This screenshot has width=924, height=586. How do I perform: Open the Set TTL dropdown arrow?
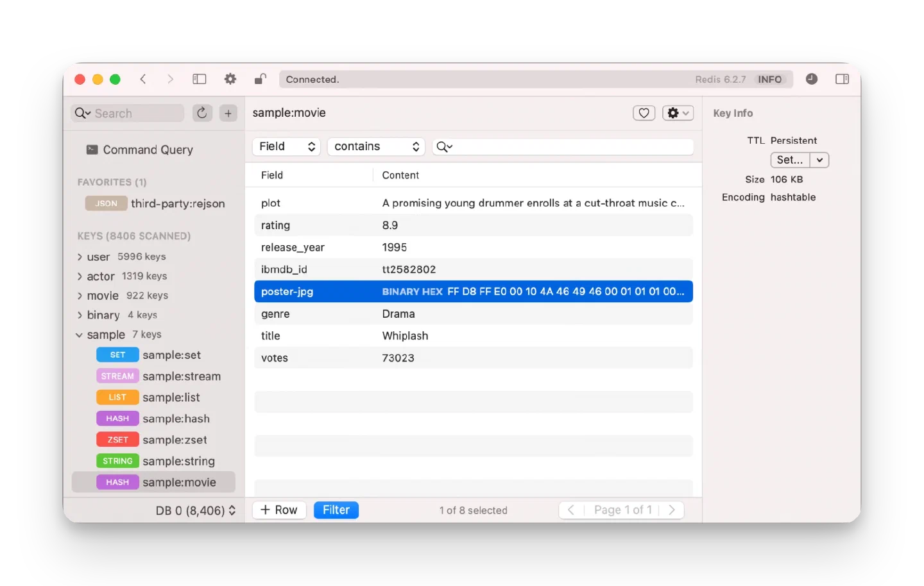click(819, 160)
